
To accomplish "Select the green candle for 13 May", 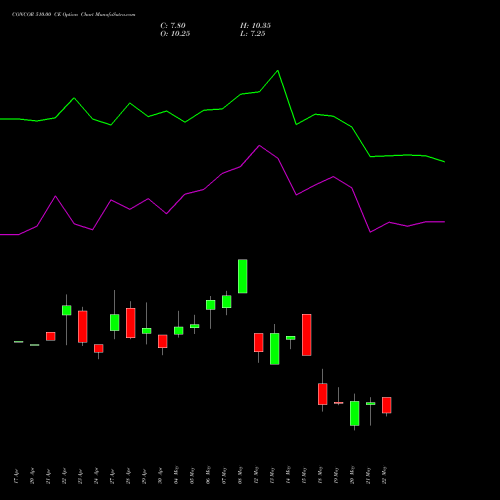I will (x=275, y=349).
